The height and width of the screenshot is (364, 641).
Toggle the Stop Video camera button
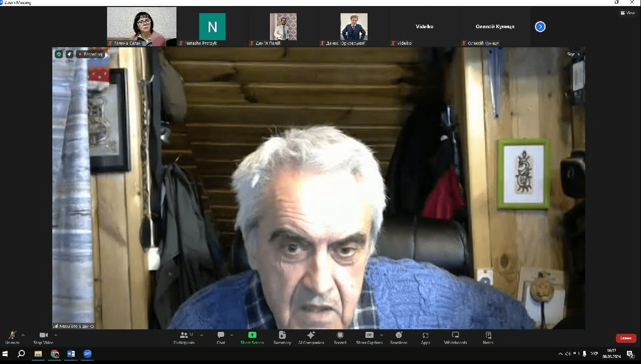(43, 336)
